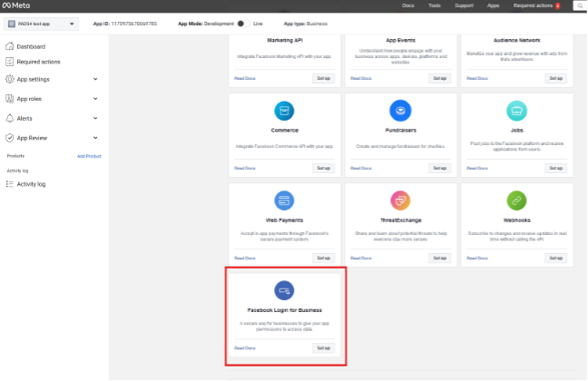588x381 pixels.
Task: Click the Dashboard home icon
Action: [10, 46]
